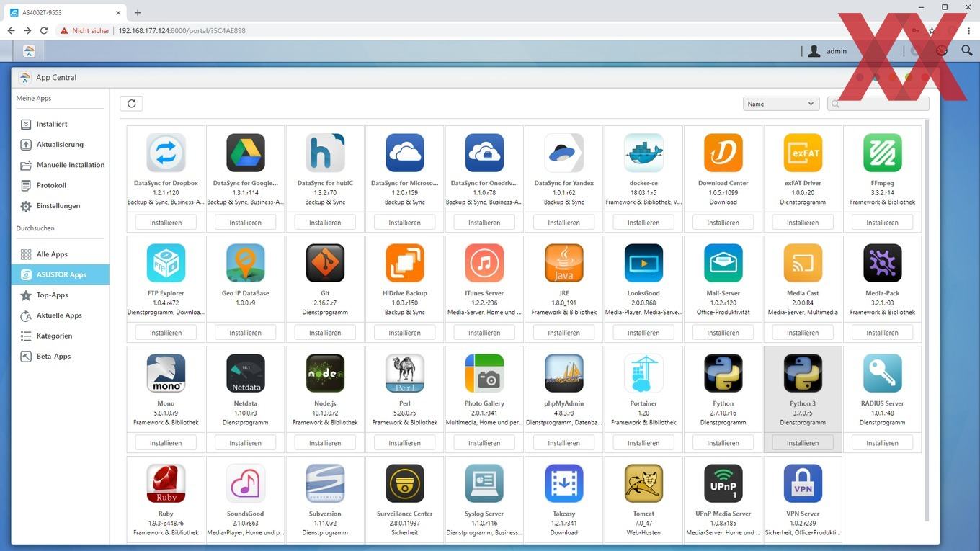Click the Nicht sicher security warning
Viewport: 980px width, 551px height.
pos(84,31)
